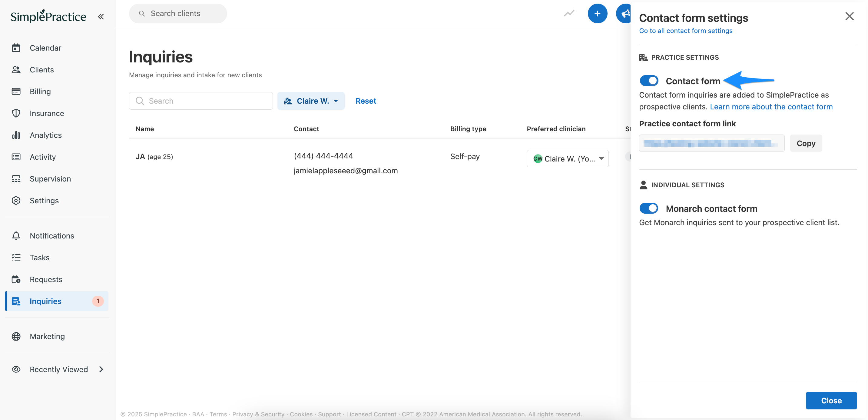Viewport: 868px width, 420px height.
Task: Click the blue plus create button
Action: tap(597, 13)
